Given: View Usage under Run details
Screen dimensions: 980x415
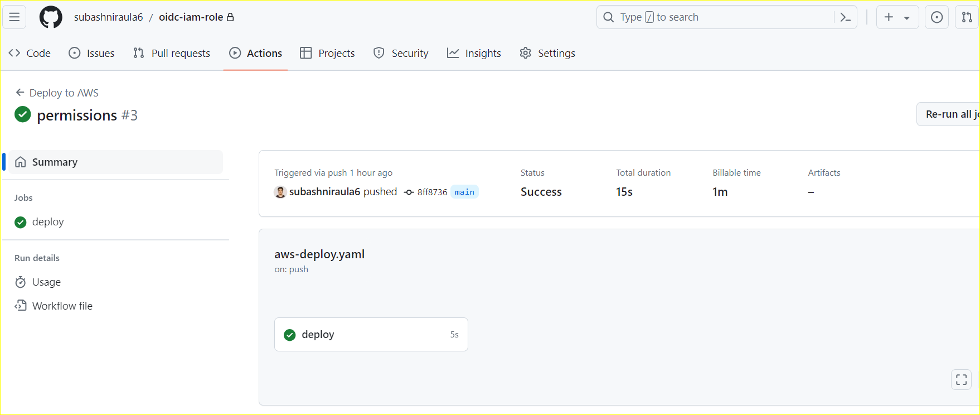Looking at the screenshot, I should pyautogui.click(x=46, y=282).
